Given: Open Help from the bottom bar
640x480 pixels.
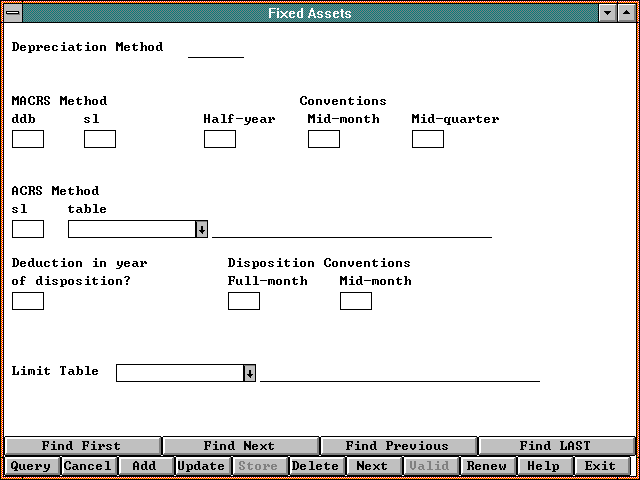Looking at the screenshot, I should (x=544, y=466).
